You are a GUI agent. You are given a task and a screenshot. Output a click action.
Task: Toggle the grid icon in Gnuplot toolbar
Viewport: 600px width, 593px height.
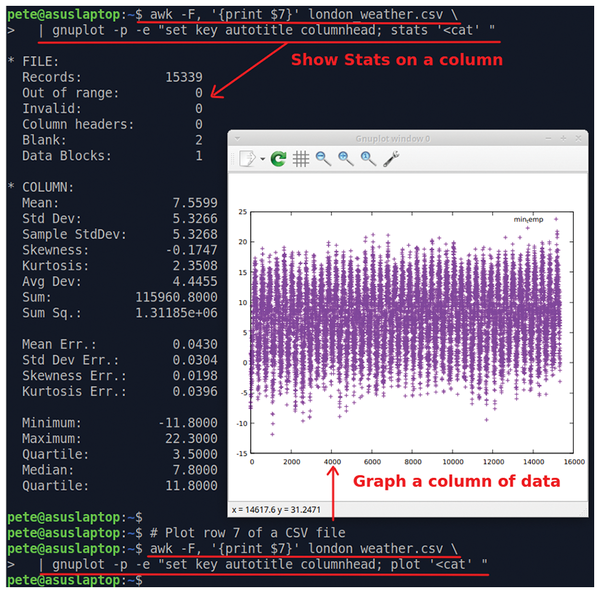click(x=301, y=158)
